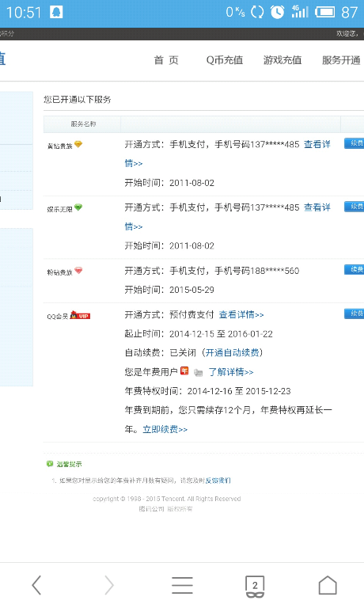Tap the 4G signal strength icon

[x=300, y=12]
